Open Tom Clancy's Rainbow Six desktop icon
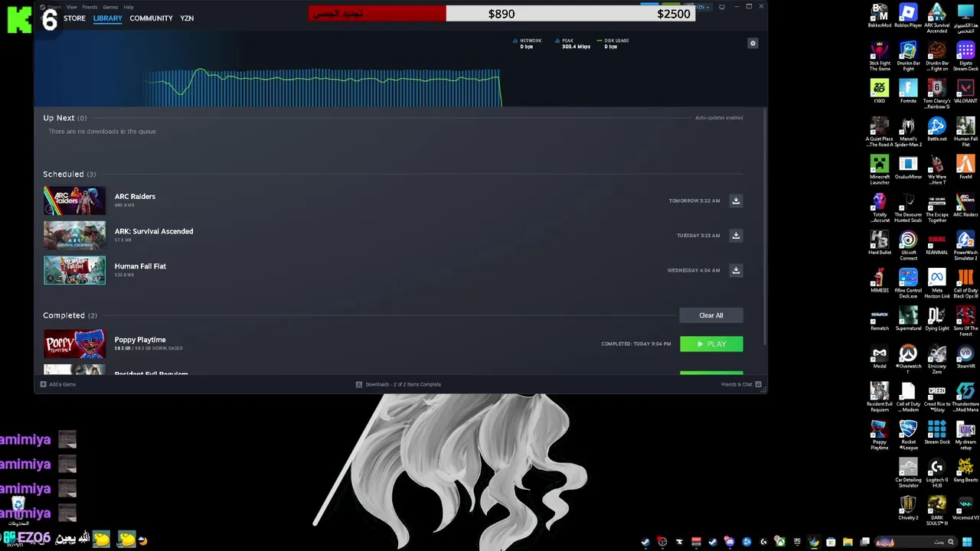The width and height of the screenshot is (980, 551). (x=937, y=95)
